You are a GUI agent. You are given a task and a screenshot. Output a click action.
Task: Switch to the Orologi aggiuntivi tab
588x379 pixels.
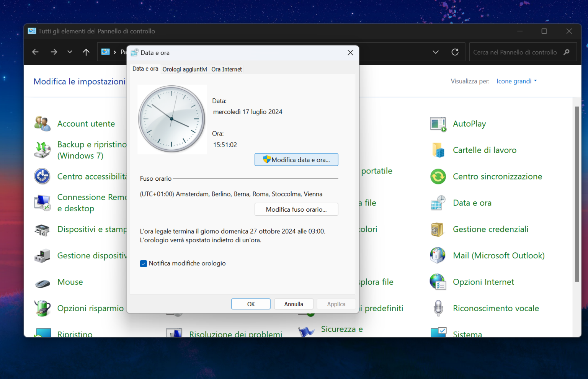coord(185,69)
